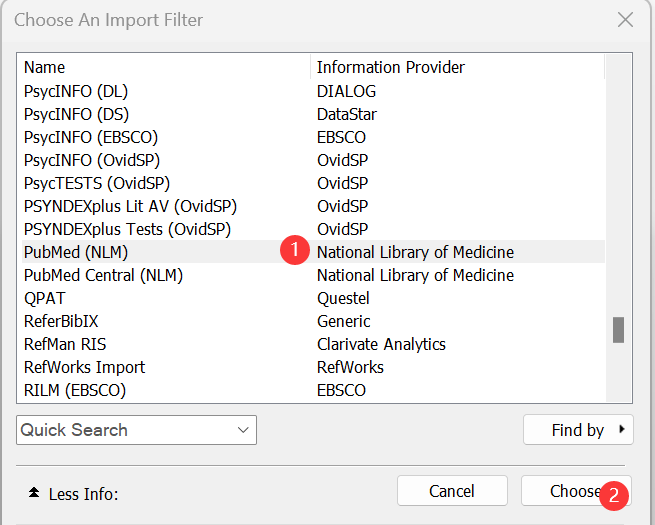Choose the RefWorks Import filter
The height and width of the screenshot is (525, 655).
pos(84,367)
